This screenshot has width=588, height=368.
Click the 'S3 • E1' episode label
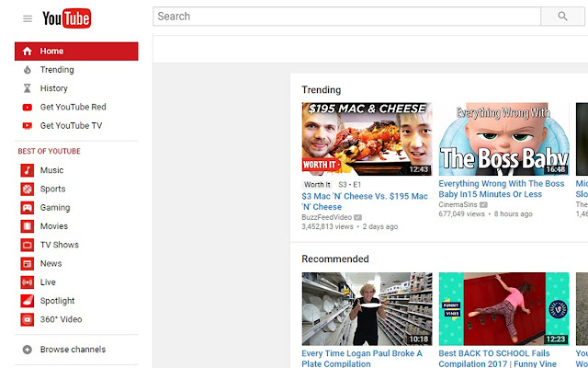pos(349,185)
